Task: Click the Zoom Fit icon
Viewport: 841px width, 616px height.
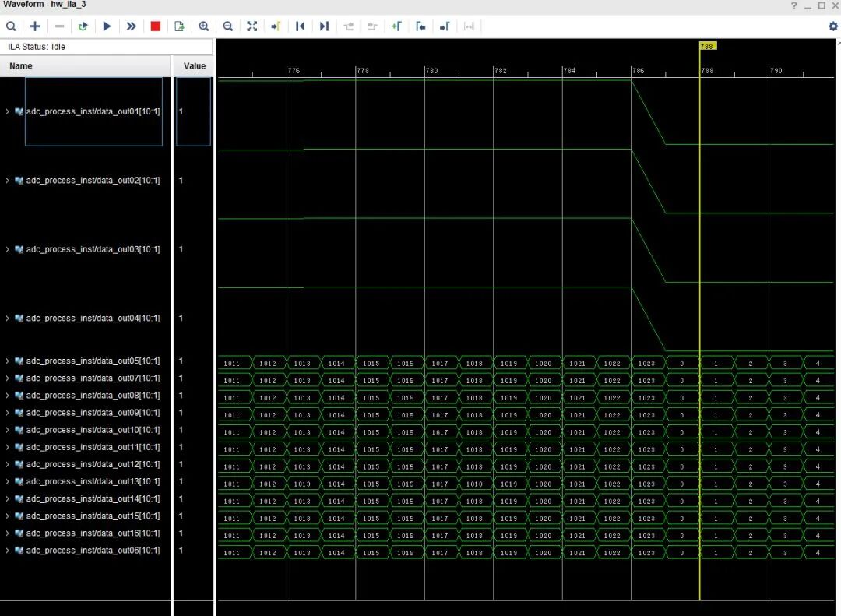Action: tap(252, 26)
